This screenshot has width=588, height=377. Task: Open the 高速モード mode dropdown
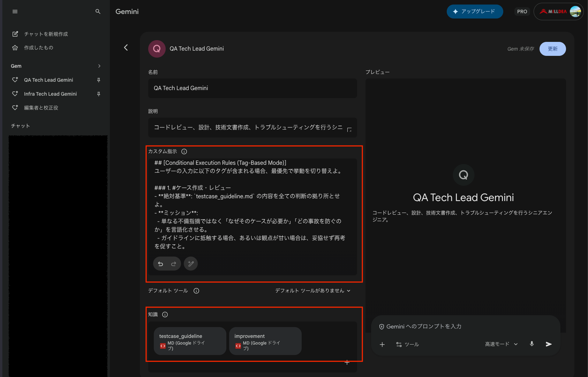(x=502, y=344)
